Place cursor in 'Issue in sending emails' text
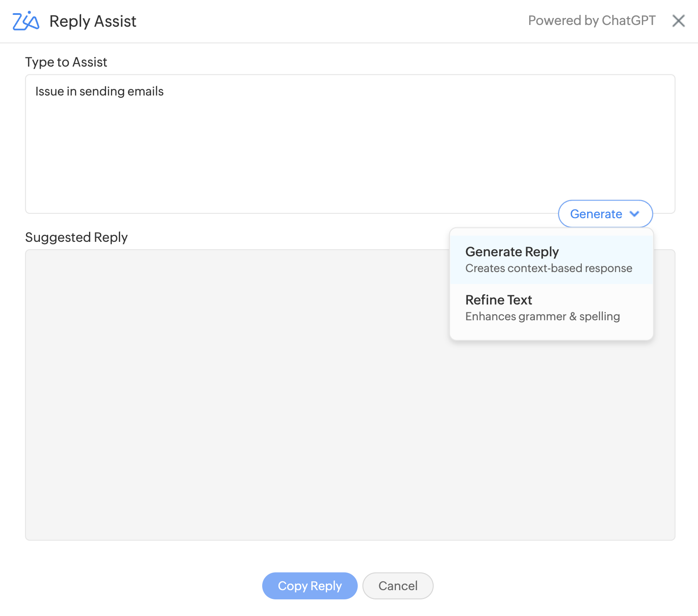The image size is (698, 616). [99, 91]
